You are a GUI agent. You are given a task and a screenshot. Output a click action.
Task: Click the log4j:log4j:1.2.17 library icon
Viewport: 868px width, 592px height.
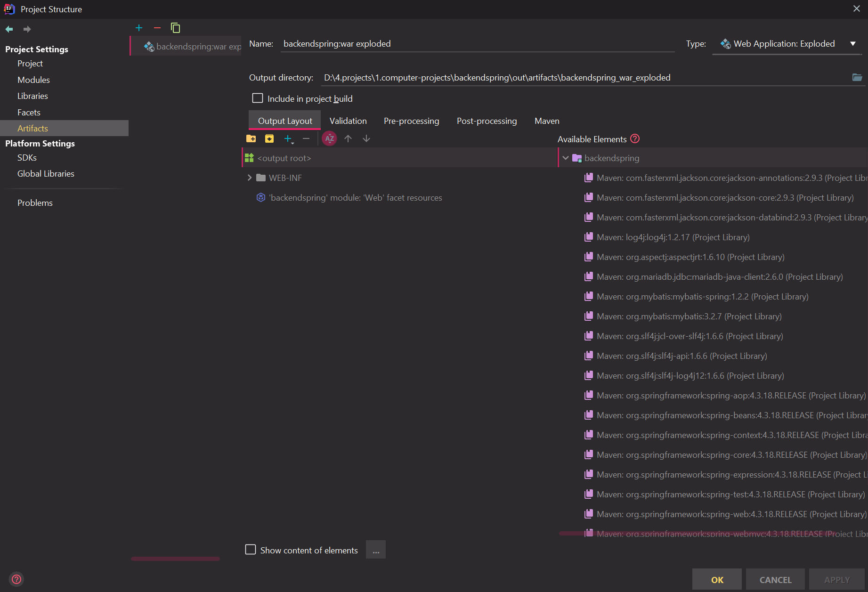589,237
